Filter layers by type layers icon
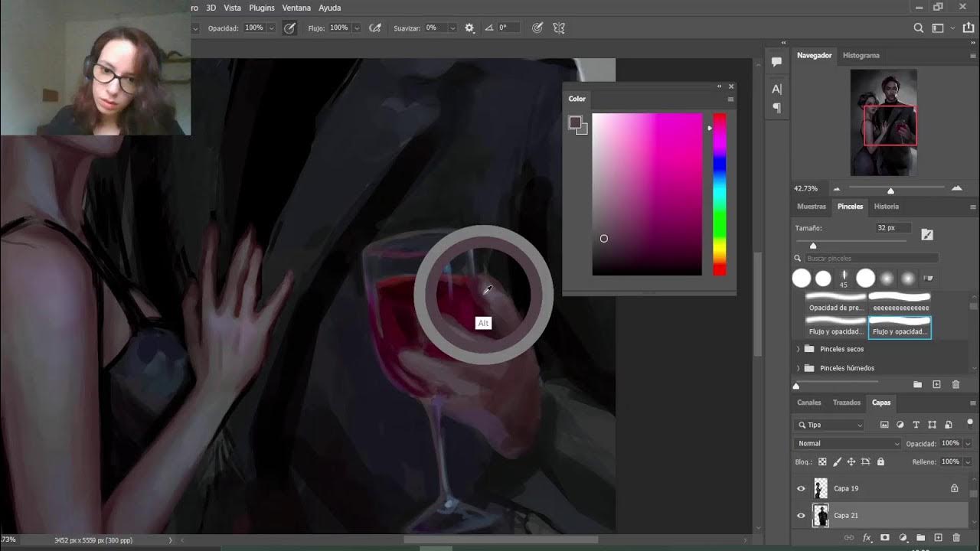 pyautogui.click(x=916, y=425)
